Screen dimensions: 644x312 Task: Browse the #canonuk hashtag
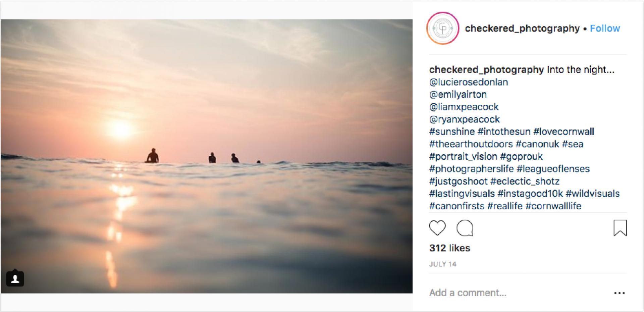click(537, 144)
